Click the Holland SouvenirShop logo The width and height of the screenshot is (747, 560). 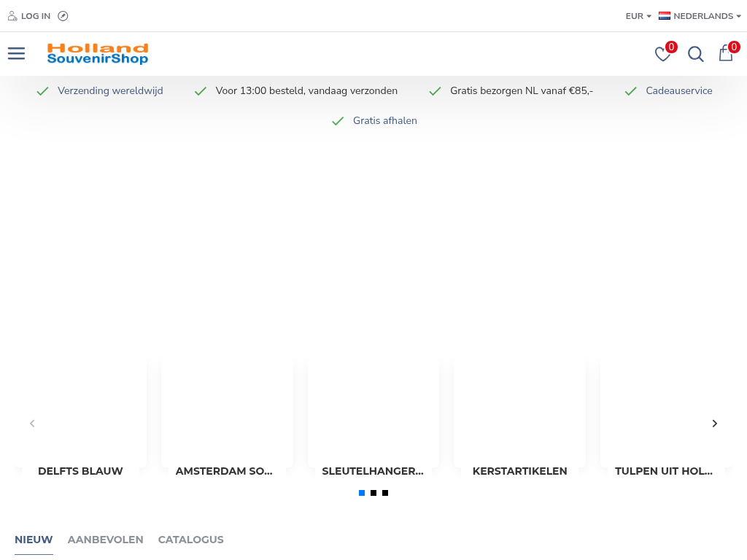[x=98, y=54]
